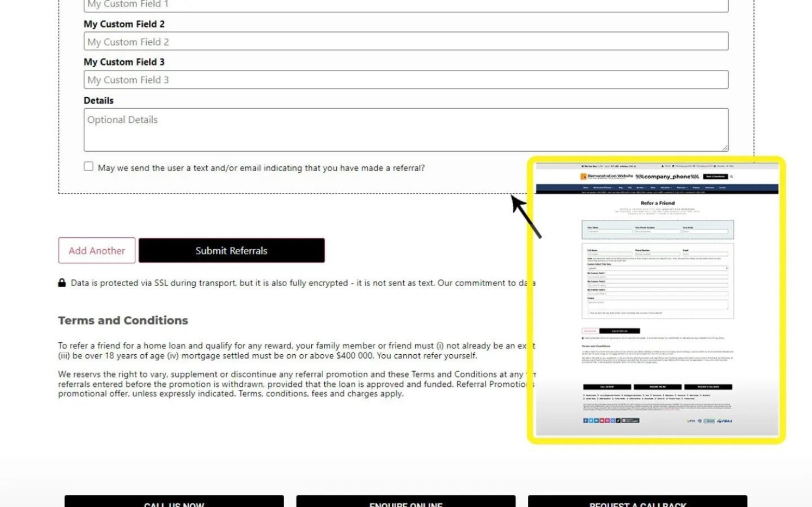Click the Submit Referrals button

pyautogui.click(x=231, y=251)
